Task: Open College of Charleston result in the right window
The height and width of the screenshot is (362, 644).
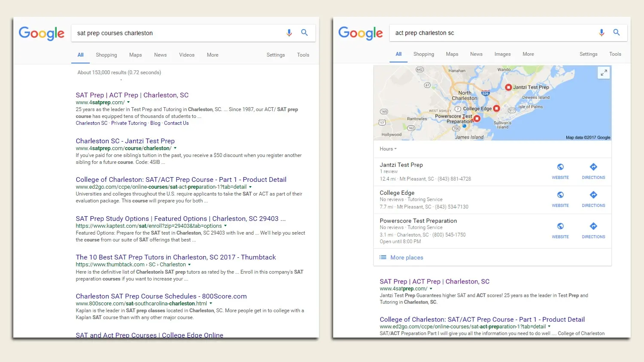Action: coord(482,320)
